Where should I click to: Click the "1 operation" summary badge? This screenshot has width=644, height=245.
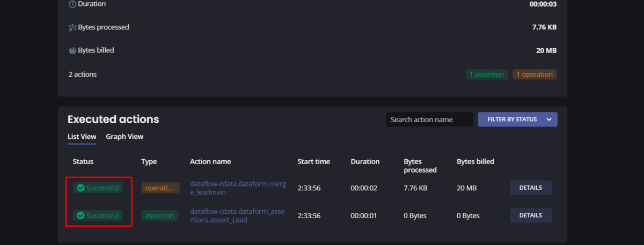tap(534, 75)
